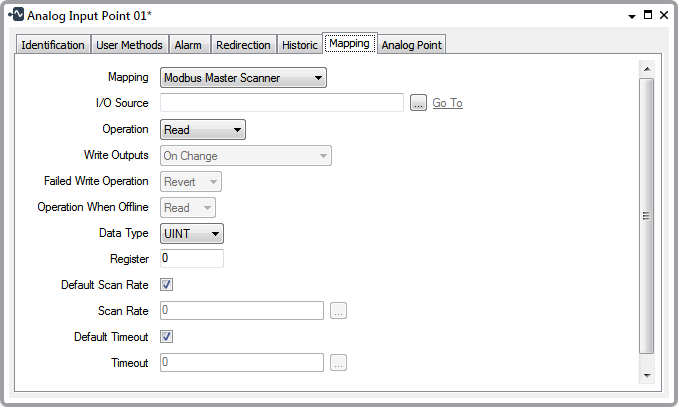Close the Analog Input Point window
This screenshot has height=407, width=678.
pyautogui.click(x=664, y=16)
